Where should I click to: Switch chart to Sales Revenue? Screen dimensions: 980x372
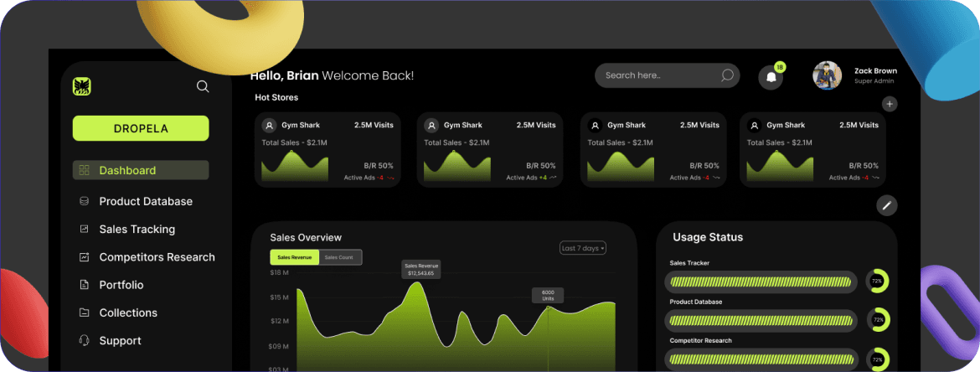click(x=294, y=257)
